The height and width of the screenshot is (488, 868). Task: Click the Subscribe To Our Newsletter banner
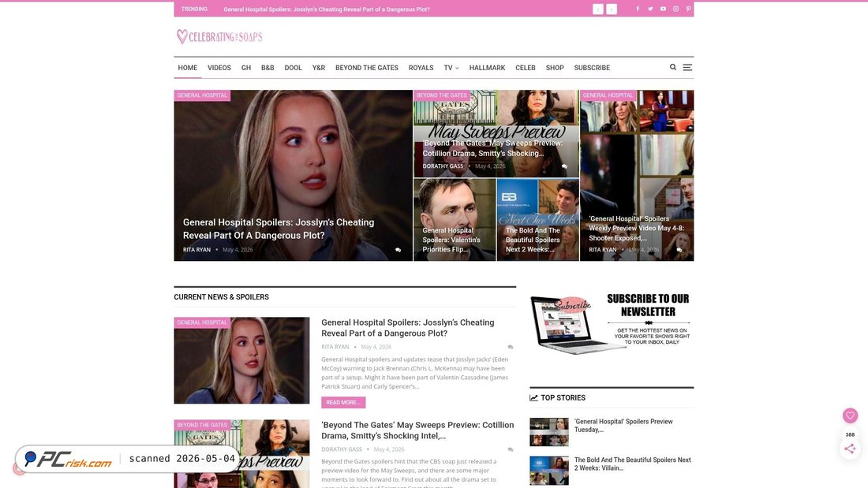(611, 323)
